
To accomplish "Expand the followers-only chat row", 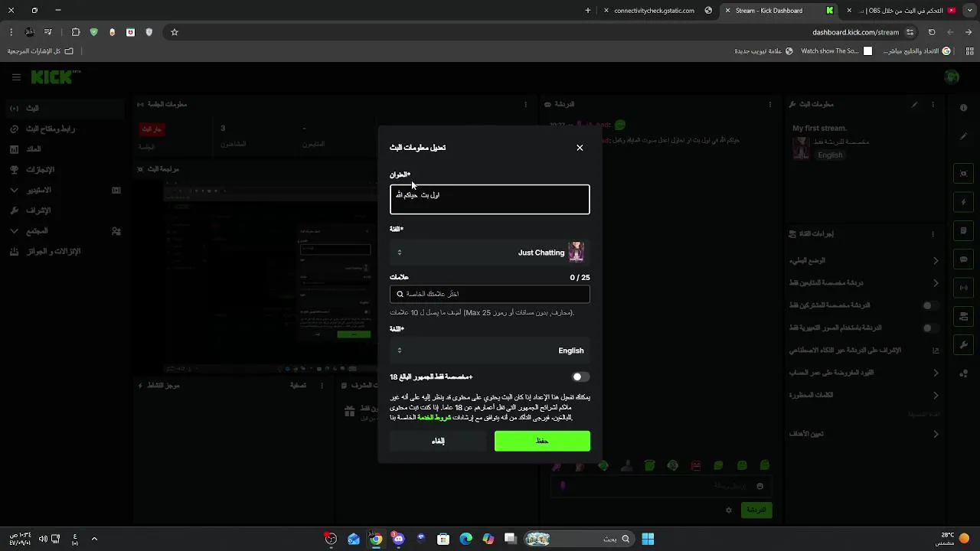I will (x=864, y=283).
